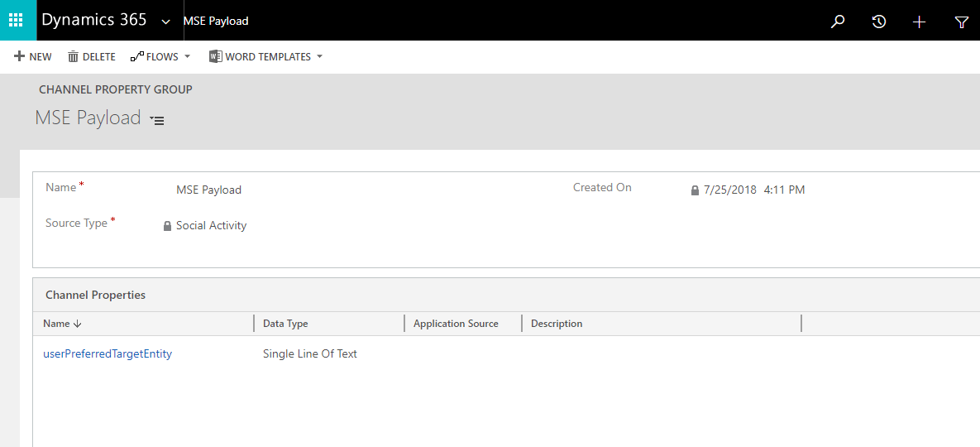This screenshot has width=980, height=447.
Task: Click the search magnifier icon
Action: pyautogui.click(x=838, y=22)
